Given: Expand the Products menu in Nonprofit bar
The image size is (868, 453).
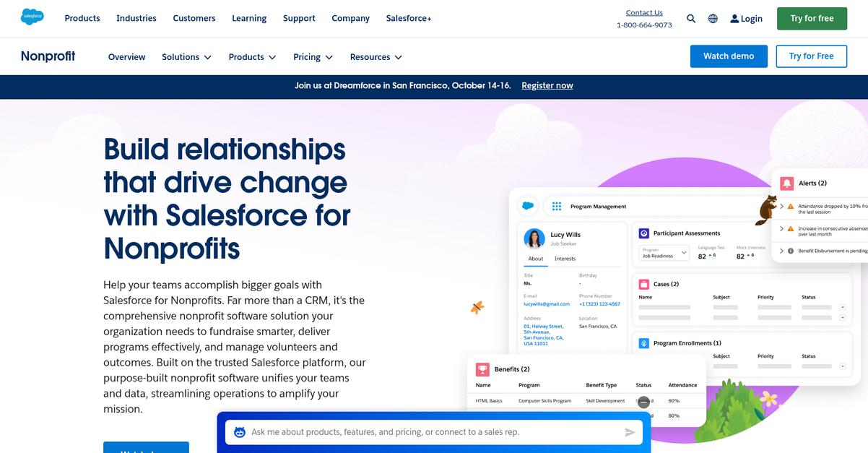Looking at the screenshot, I should pos(252,57).
